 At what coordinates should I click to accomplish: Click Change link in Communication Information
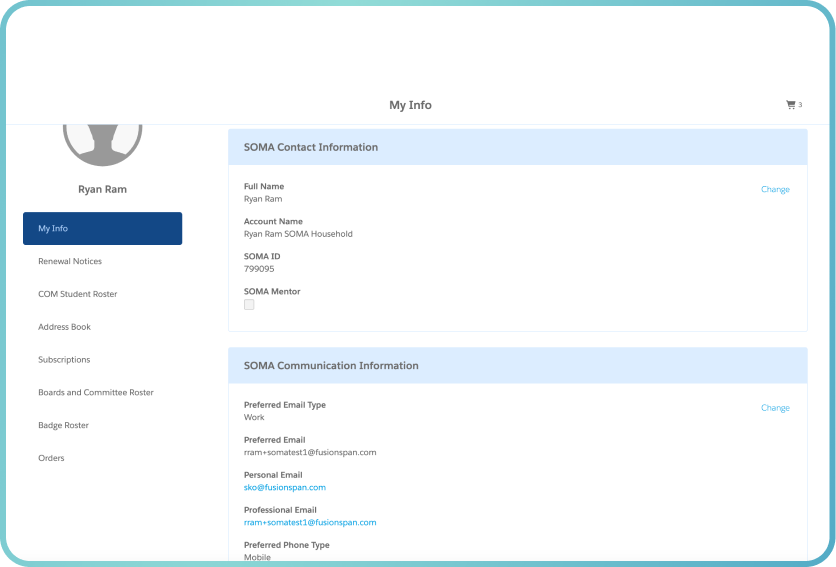(775, 408)
